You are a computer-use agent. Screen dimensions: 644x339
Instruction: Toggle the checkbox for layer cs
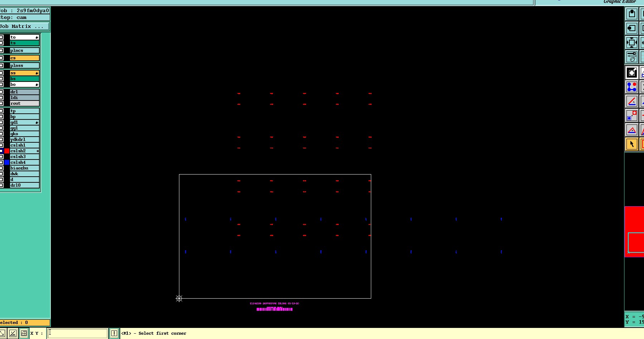click(1, 58)
